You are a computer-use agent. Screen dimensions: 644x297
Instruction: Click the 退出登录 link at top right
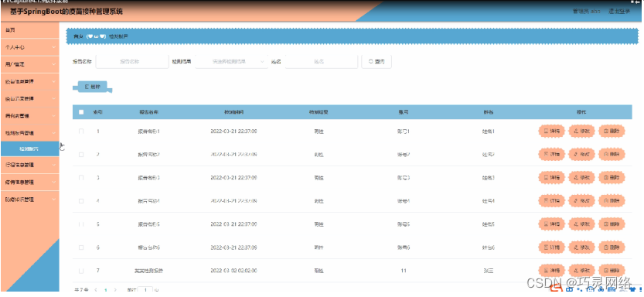[619, 11]
